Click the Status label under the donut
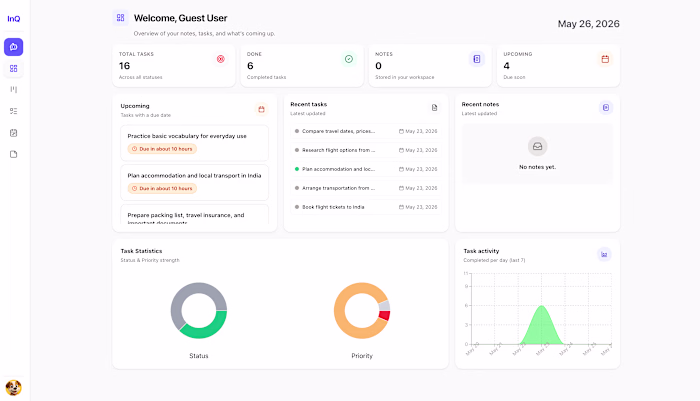The image size is (700, 401). point(199,356)
